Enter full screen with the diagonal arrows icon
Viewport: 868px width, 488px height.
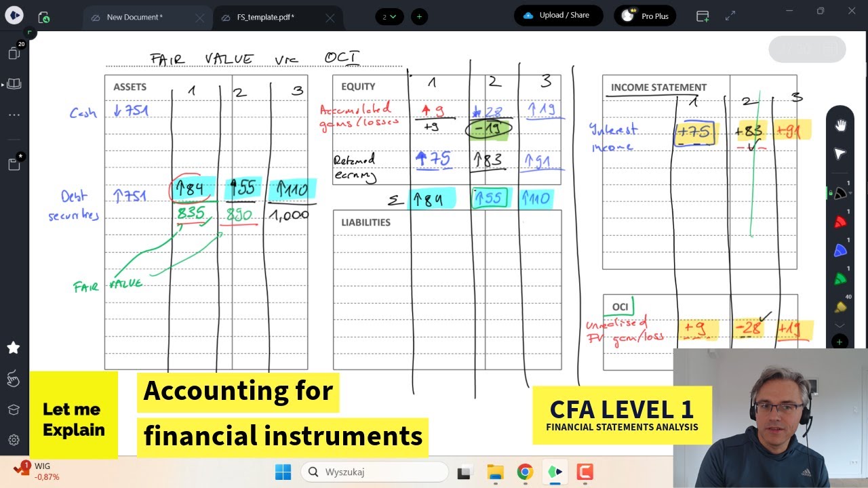coord(730,16)
